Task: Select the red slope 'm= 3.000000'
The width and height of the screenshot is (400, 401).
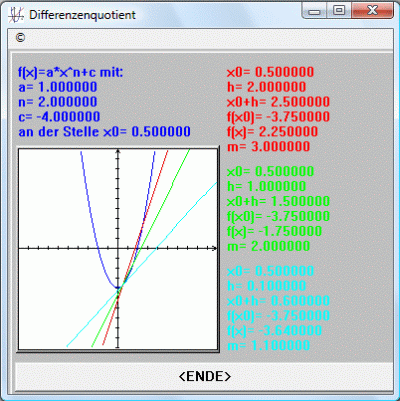Action: point(268,147)
